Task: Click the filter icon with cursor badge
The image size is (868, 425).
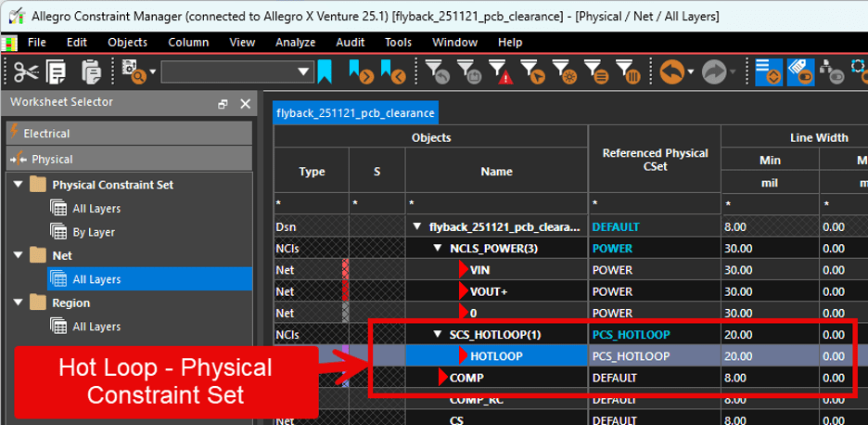Action: [533, 72]
